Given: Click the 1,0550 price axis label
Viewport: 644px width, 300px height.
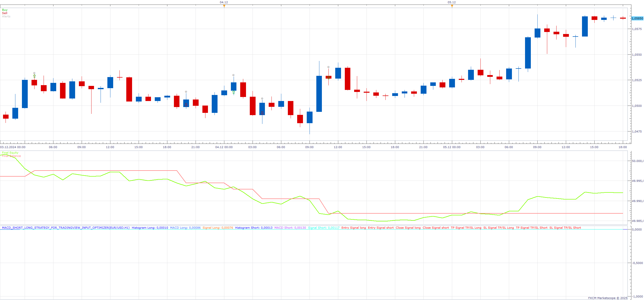Looking at the screenshot, I should point(637,55).
